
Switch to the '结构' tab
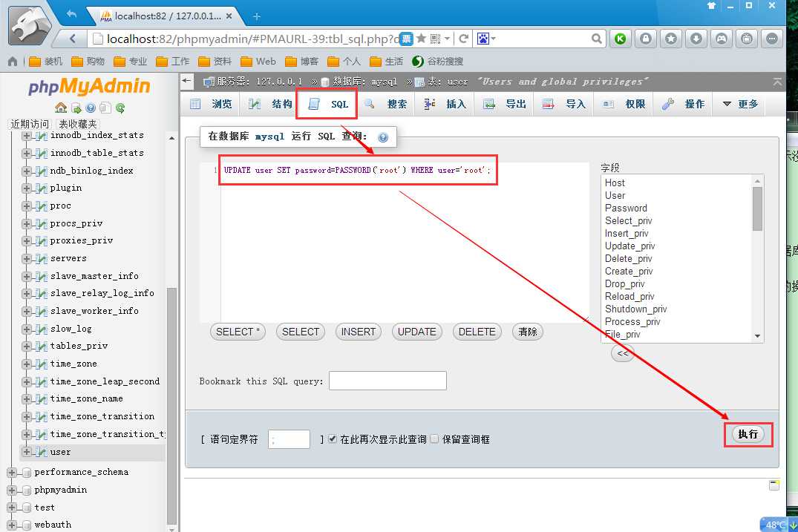(x=271, y=105)
